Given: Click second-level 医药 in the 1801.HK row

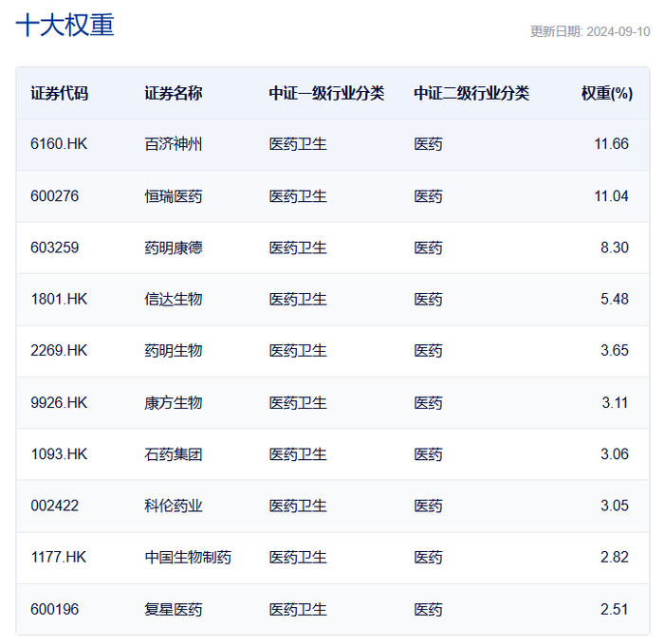Looking at the screenshot, I should click(428, 300).
